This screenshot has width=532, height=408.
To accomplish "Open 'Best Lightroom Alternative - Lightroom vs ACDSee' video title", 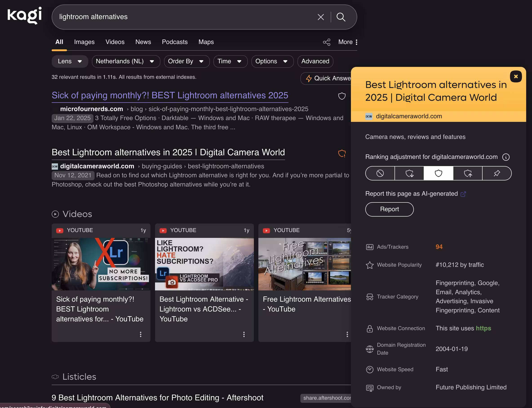I will [x=204, y=309].
